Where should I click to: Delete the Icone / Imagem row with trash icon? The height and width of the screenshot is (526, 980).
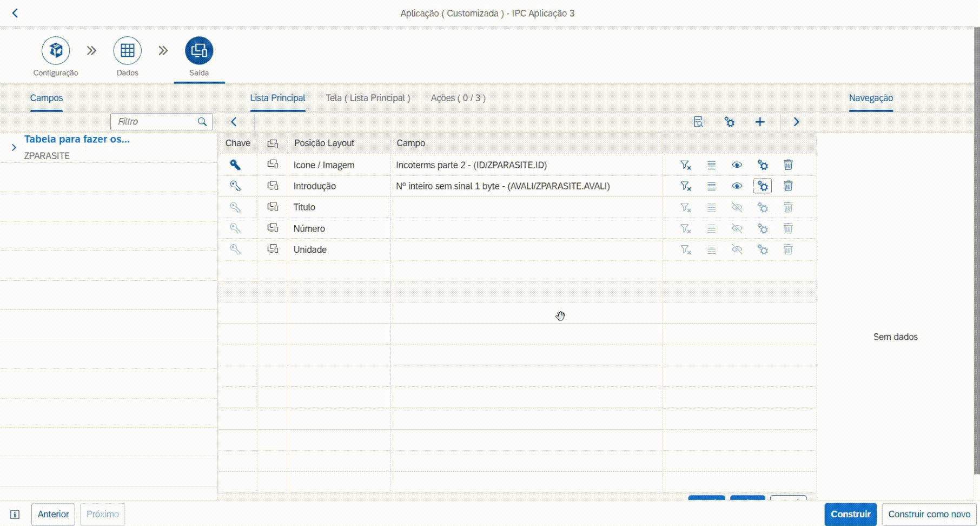pyautogui.click(x=788, y=165)
